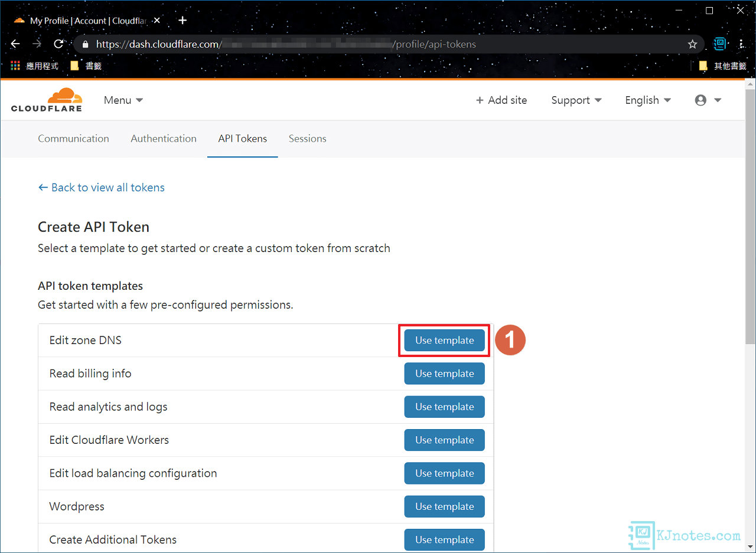This screenshot has width=756, height=553.
Task: Open the apps grid bookmark icon
Action: tap(15, 66)
